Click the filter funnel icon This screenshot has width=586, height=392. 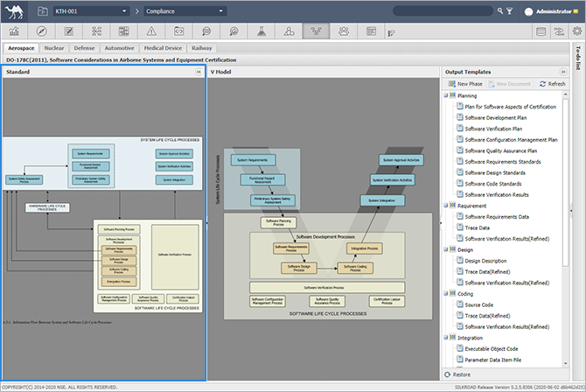pos(509,11)
